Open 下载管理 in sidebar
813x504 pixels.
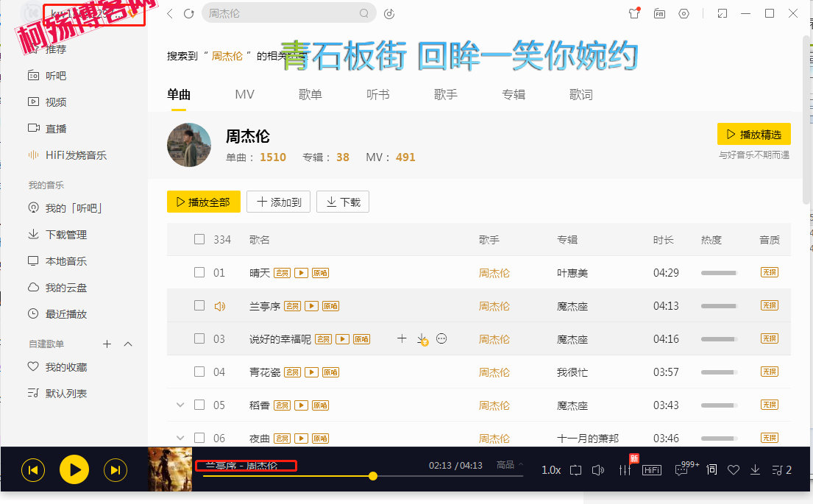click(57, 235)
